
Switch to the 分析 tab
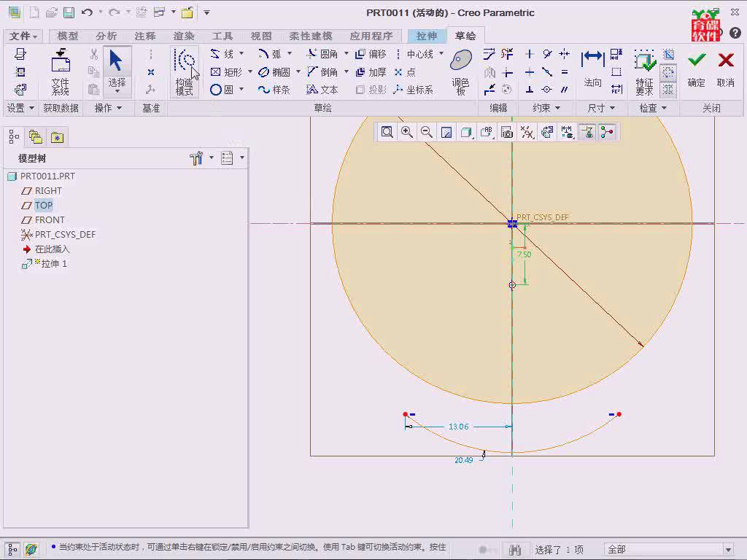tap(107, 36)
